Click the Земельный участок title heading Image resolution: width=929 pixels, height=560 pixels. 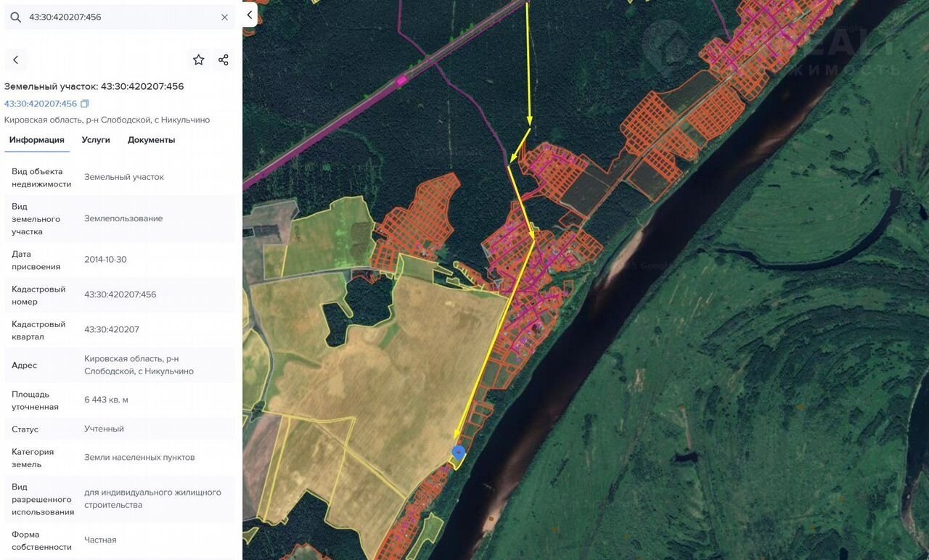pos(94,86)
